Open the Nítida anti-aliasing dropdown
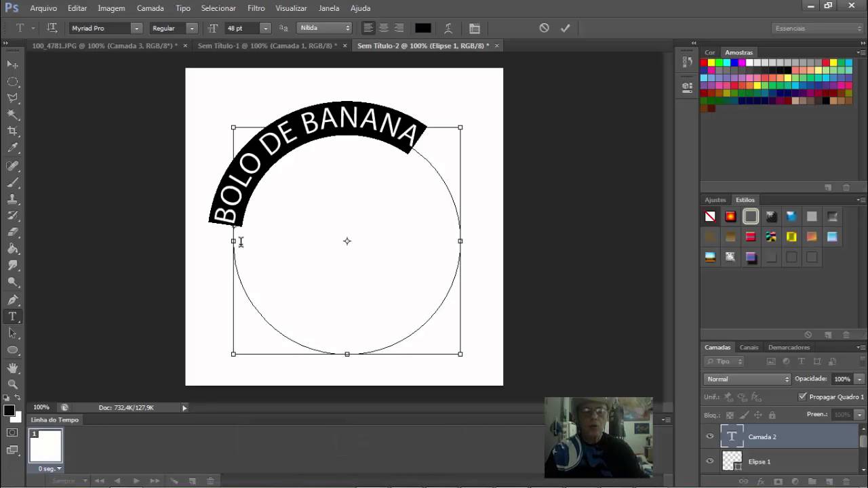The image size is (868, 488). click(325, 28)
